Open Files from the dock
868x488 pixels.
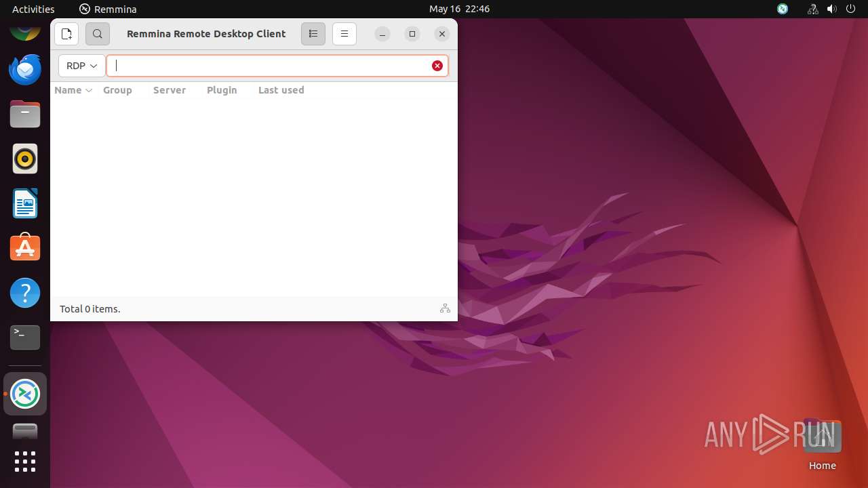pyautogui.click(x=25, y=114)
